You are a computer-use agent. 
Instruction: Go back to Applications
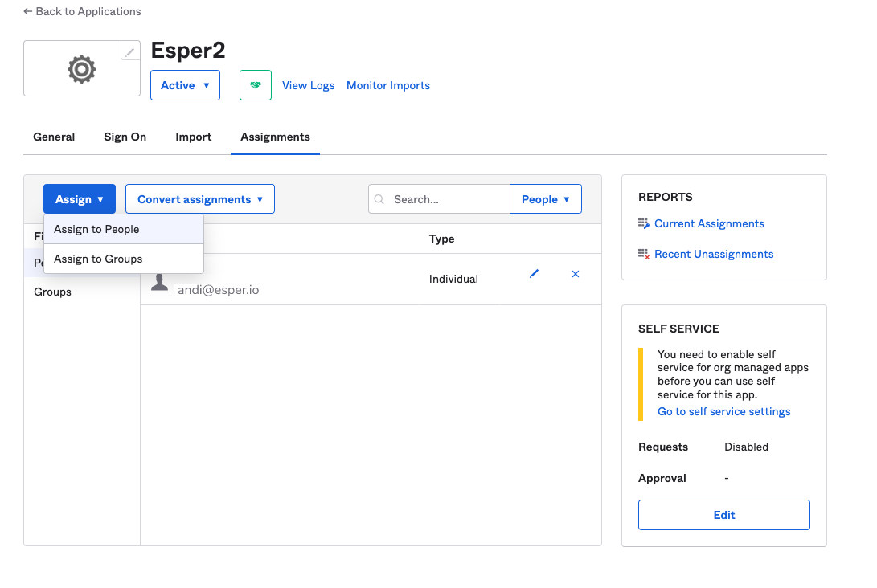click(82, 11)
